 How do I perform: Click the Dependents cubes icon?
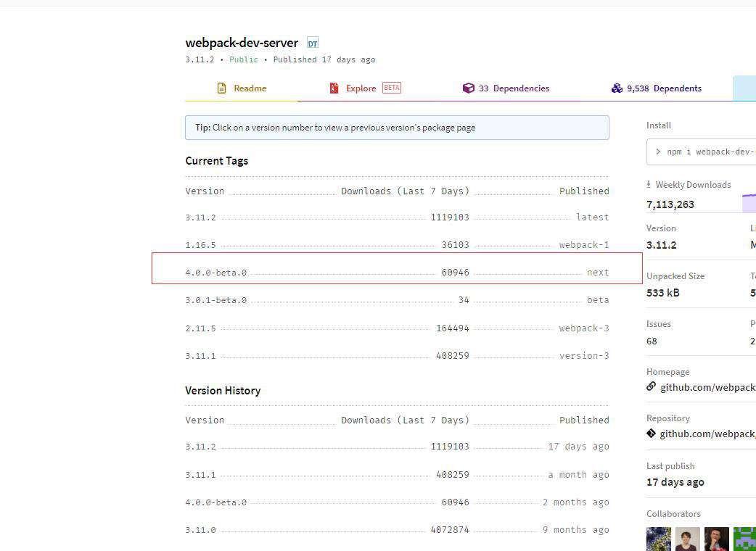pyautogui.click(x=617, y=88)
